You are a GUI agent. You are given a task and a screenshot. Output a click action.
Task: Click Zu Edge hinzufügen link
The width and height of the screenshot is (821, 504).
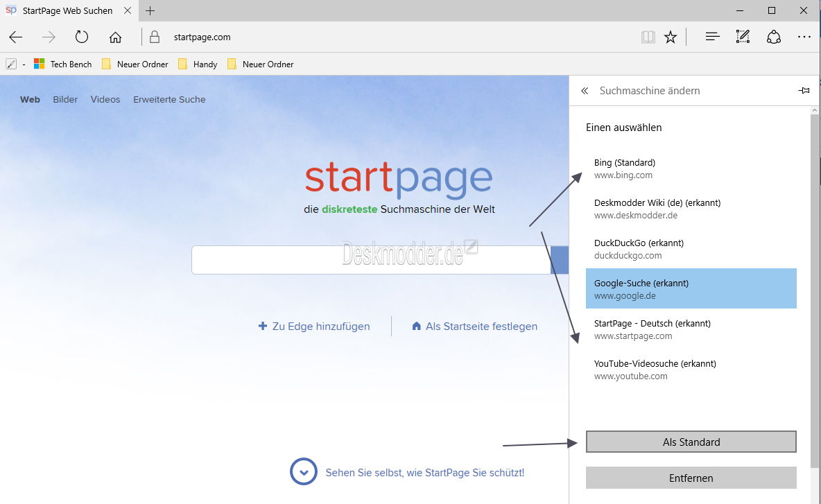314,326
